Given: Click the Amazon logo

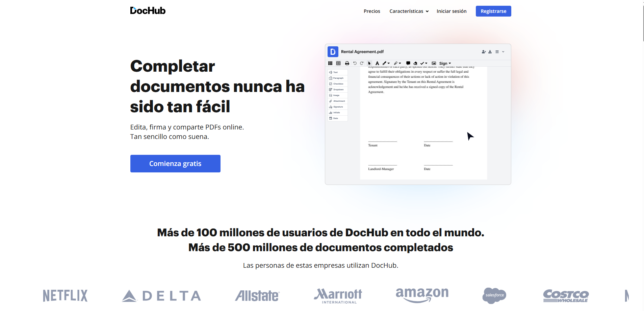Looking at the screenshot, I should pos(422,295).
